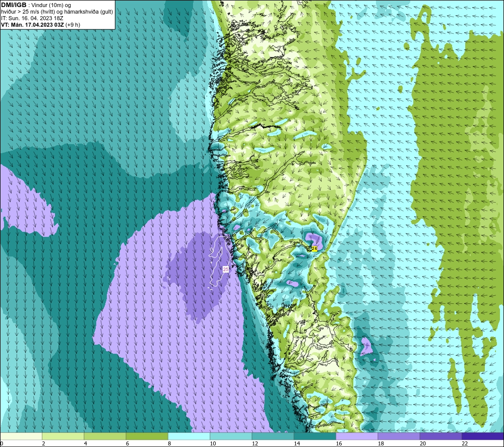Viewport: 504px width, 447px height.
Task: Select the 18–20 m/s medium purple legend swatch
Action: 399,436
